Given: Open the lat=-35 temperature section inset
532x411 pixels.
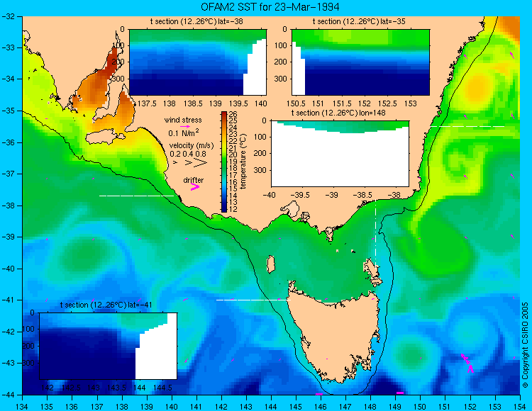Looking at the screenshot, I should [x=360, y=62].
